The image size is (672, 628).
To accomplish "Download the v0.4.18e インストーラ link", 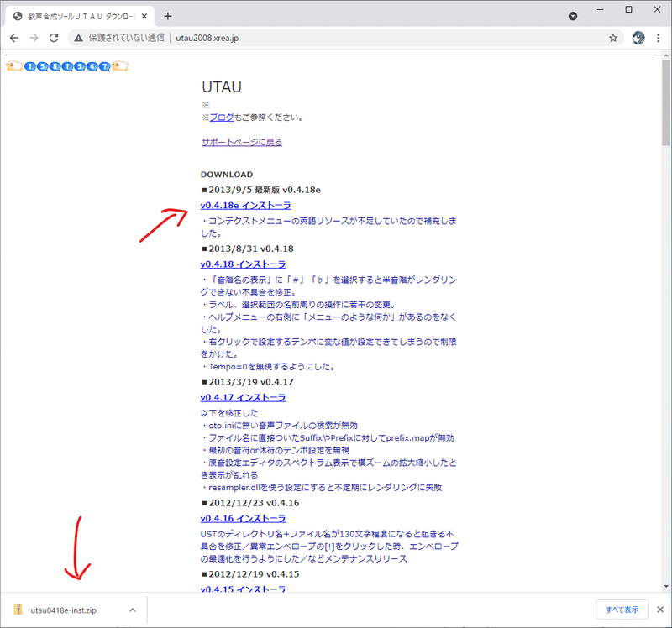I will [x=245, y=206].
